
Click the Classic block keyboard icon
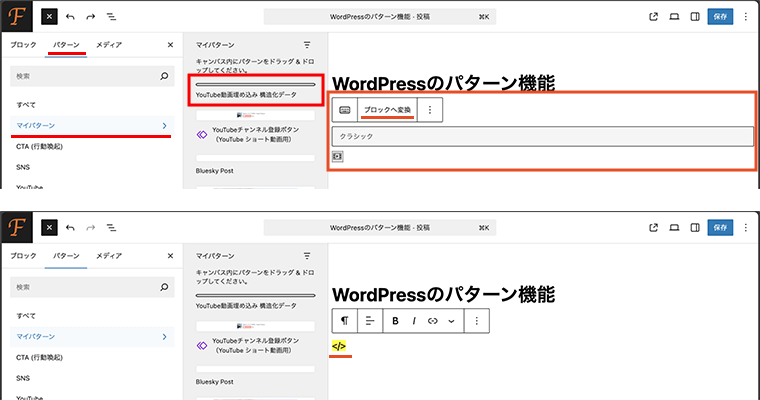coord(345,110)
